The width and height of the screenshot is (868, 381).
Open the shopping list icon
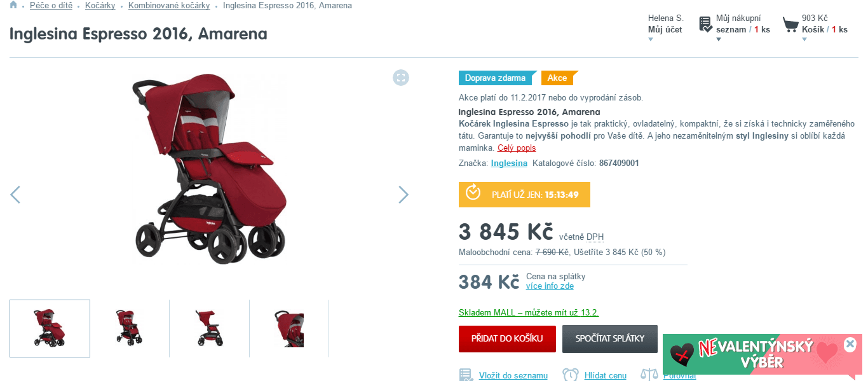point(705,24)
